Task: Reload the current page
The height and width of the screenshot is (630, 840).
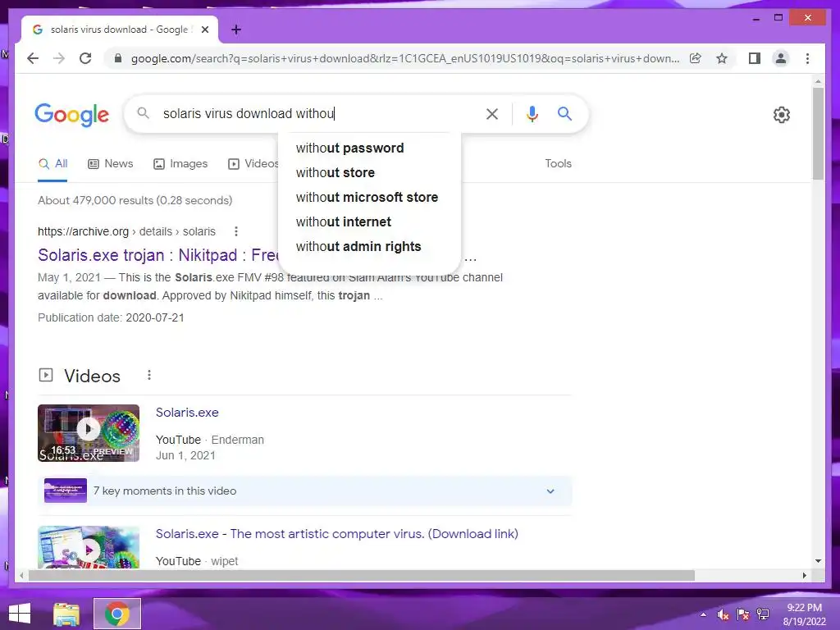Action: (x=85, y=58)
